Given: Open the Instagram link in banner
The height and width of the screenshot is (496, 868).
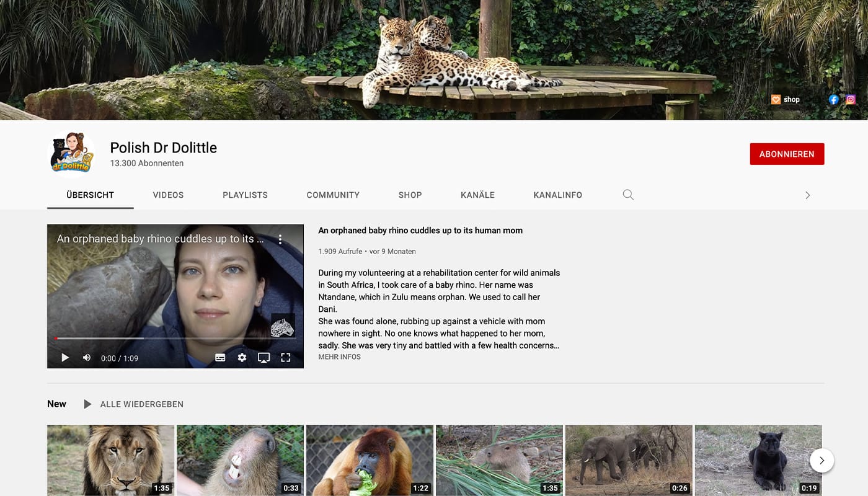Looking at the screenshot, I should click(x=851, y=99).
